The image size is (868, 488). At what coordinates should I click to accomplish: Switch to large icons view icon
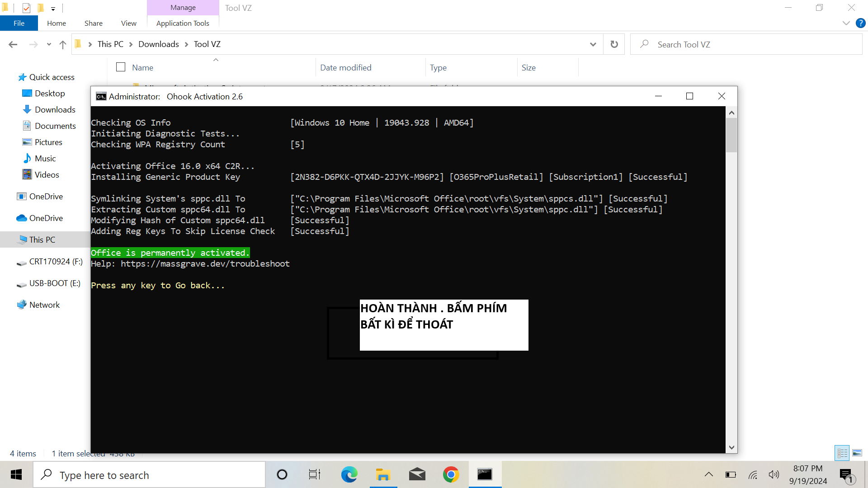857,453
